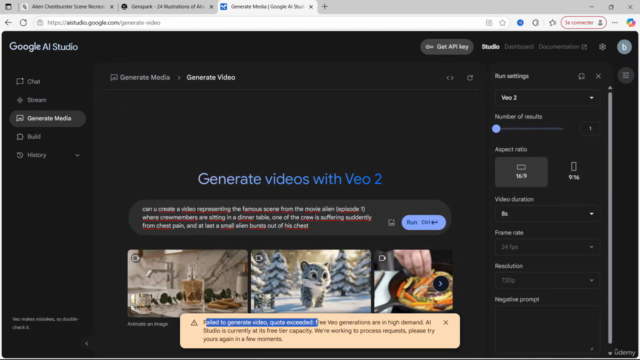Open the Veo 2 model dropdown
The image size is (640, 360).
tap(547, 98)
